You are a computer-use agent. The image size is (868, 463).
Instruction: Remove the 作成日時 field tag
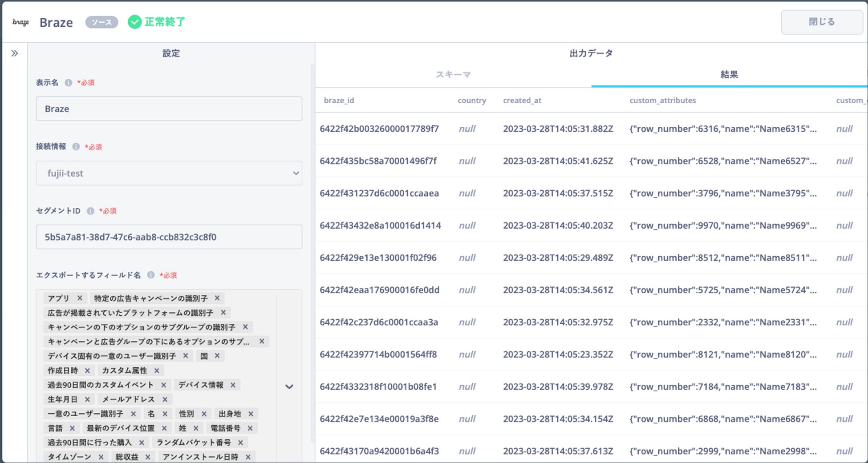87,370
